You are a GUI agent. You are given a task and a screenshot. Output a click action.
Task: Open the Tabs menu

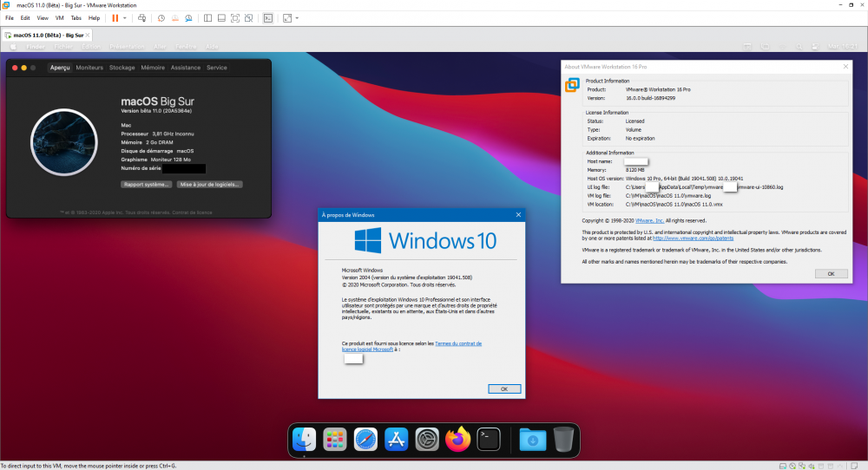click(76, 18)
